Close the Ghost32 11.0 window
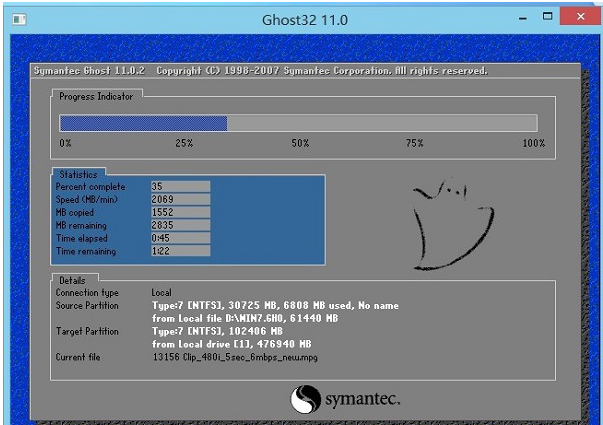The image size is (603, 425). (x=576, y=17)
